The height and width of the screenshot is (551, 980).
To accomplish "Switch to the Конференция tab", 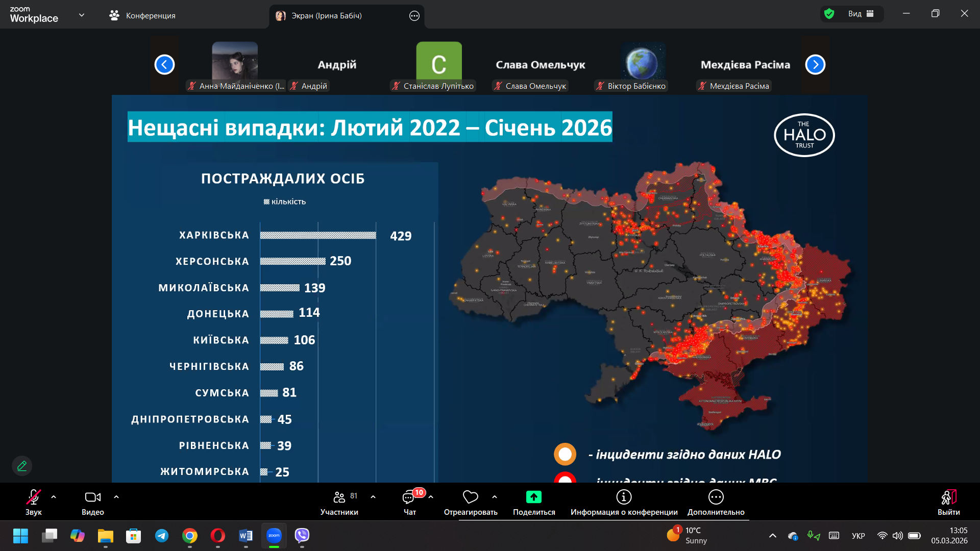I will pyautogui.click(x=143, y=16).
